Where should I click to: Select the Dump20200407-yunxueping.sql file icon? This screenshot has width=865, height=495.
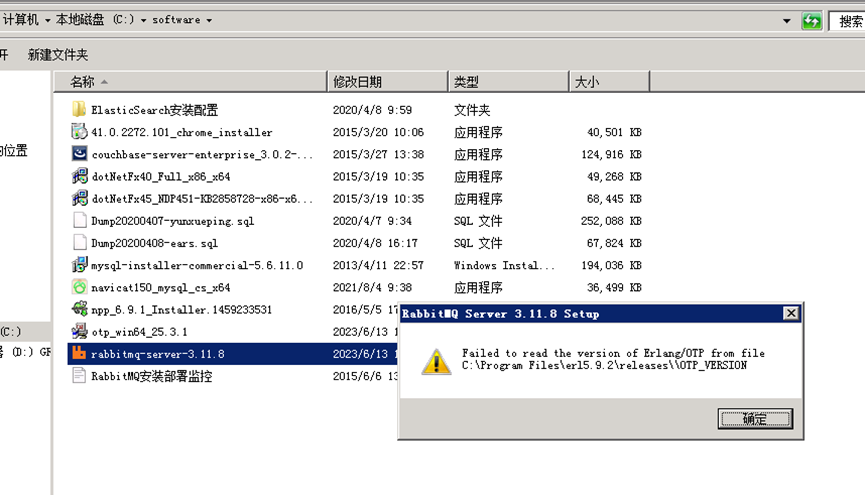(x=79, y=220)
